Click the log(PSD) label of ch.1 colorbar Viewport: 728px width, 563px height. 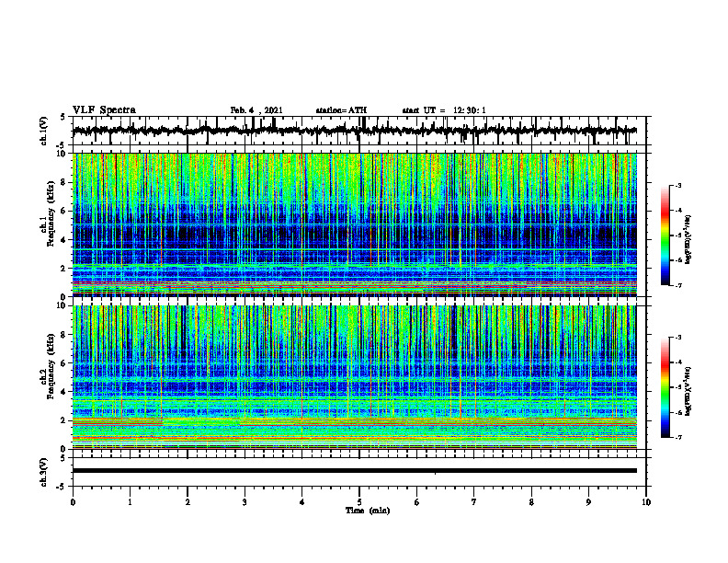tap(688, 240)
